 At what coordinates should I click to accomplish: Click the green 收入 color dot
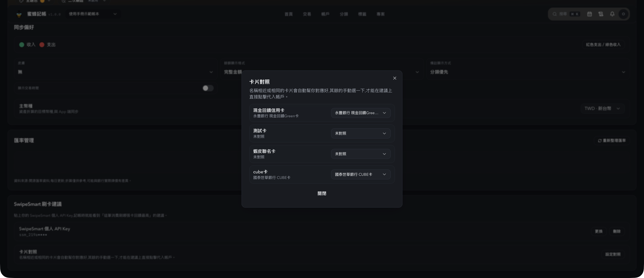click(22, 45)
